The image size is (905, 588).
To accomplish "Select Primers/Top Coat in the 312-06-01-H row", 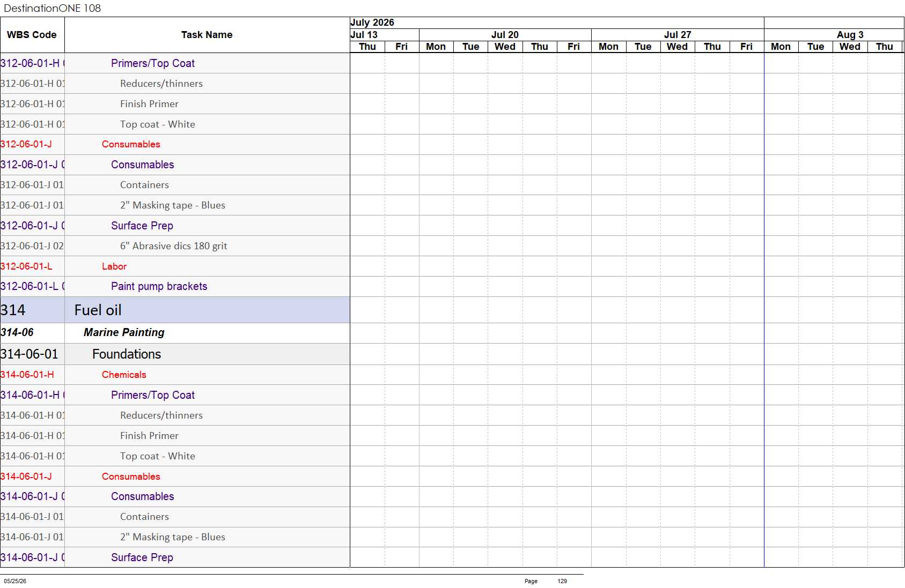I will click(153, 63).
